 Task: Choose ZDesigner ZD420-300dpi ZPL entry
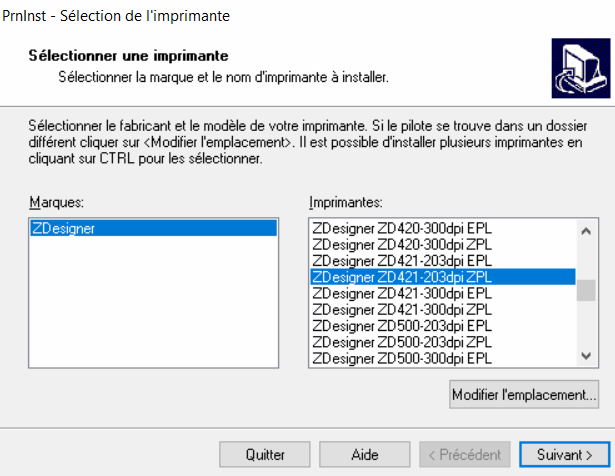[x=402, y=245]
